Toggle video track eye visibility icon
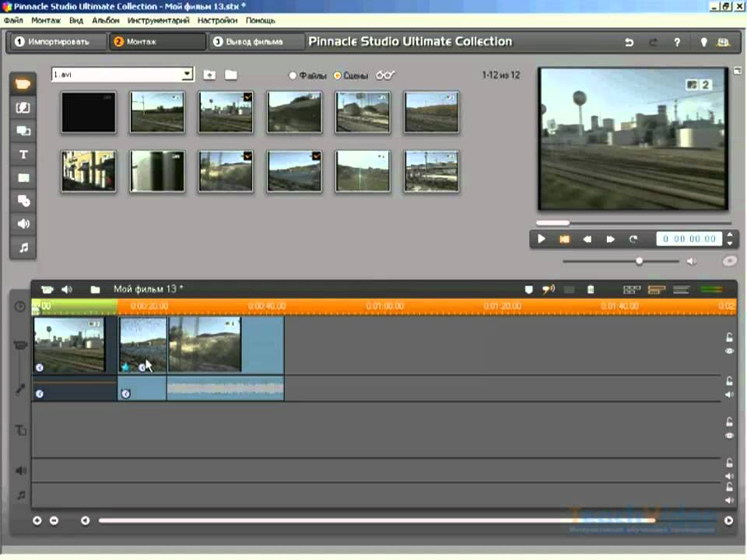 [729, 351]
